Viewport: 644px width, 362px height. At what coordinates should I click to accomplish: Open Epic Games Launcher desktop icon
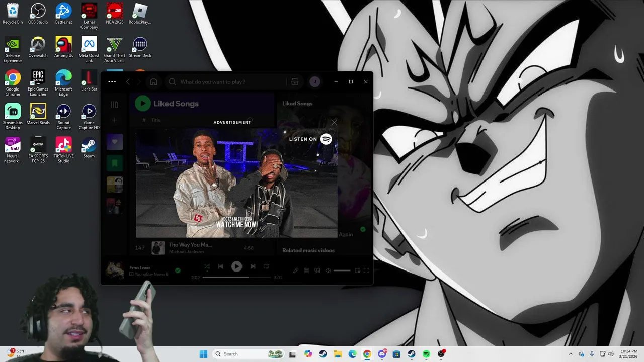coord(38,83)
